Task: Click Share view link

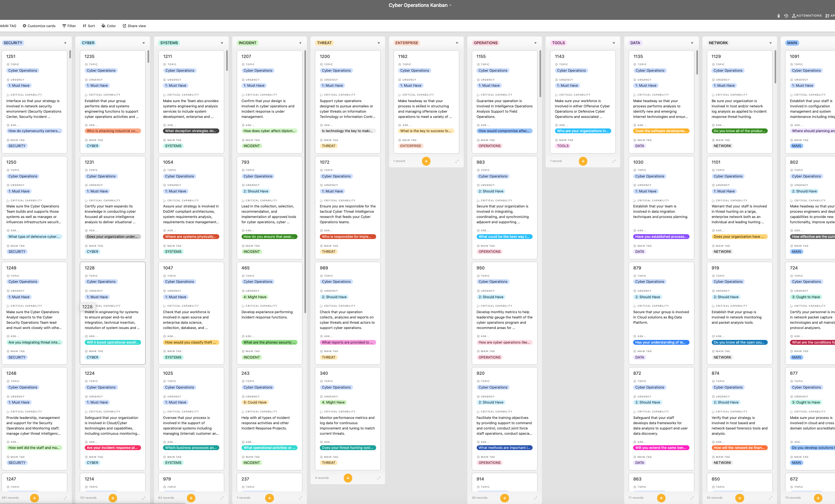Action: [x=134, y=26]
